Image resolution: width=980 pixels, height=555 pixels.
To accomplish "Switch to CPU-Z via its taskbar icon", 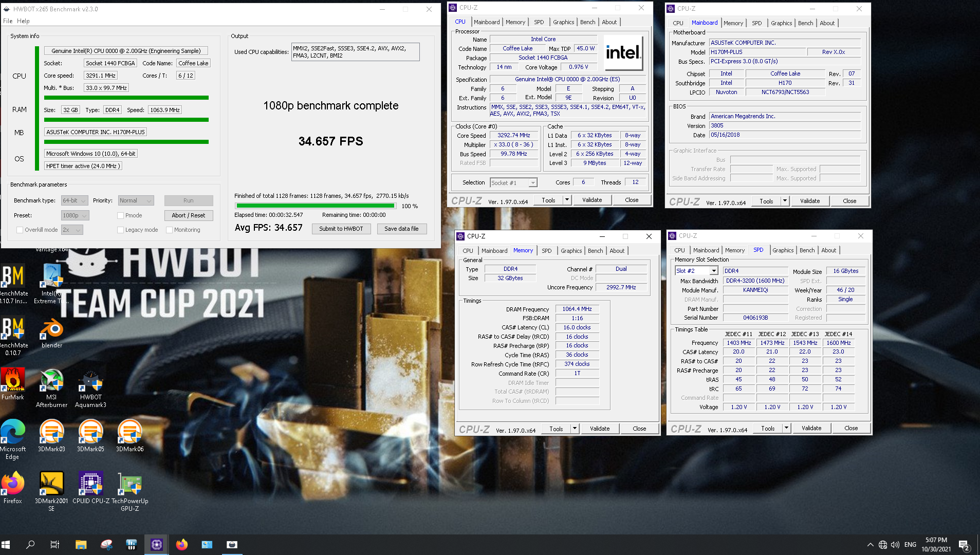I will 157,545.
